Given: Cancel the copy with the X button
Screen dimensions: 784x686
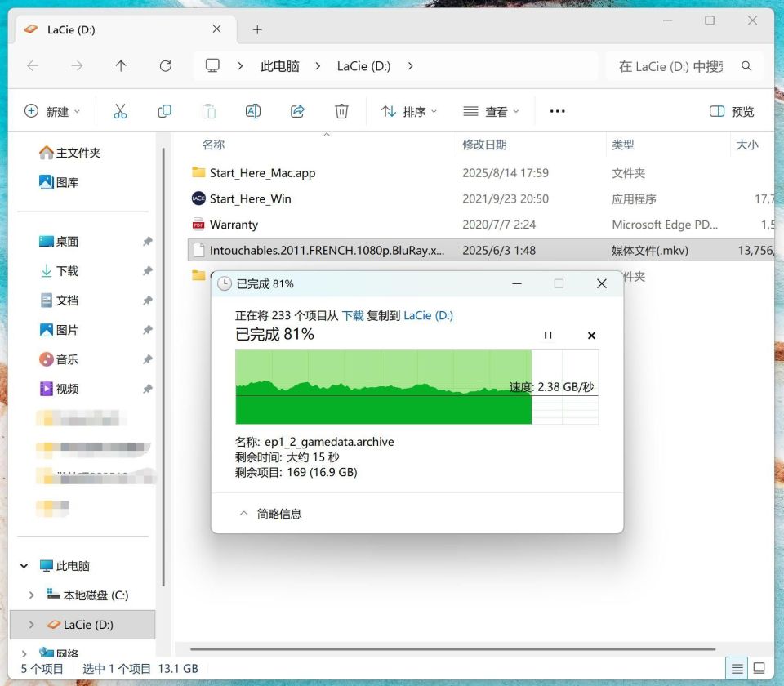Looking at the screenshot, I should tap(591, 335).
